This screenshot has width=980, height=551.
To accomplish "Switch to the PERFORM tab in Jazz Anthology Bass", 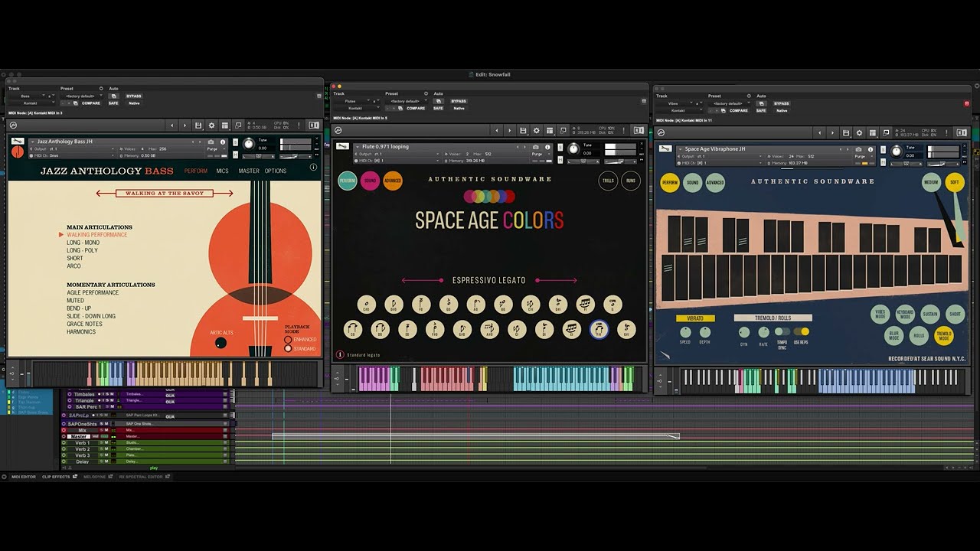I will point(196,171).
